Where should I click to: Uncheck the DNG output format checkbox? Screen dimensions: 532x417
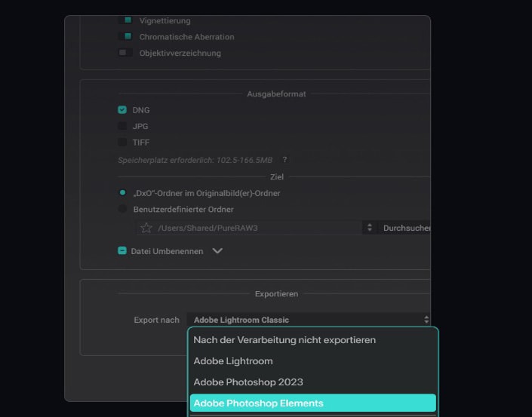[x=122, y=110]
